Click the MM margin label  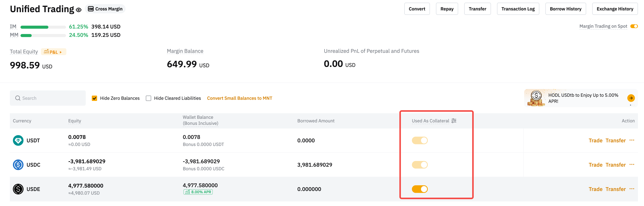click(14, 35)
